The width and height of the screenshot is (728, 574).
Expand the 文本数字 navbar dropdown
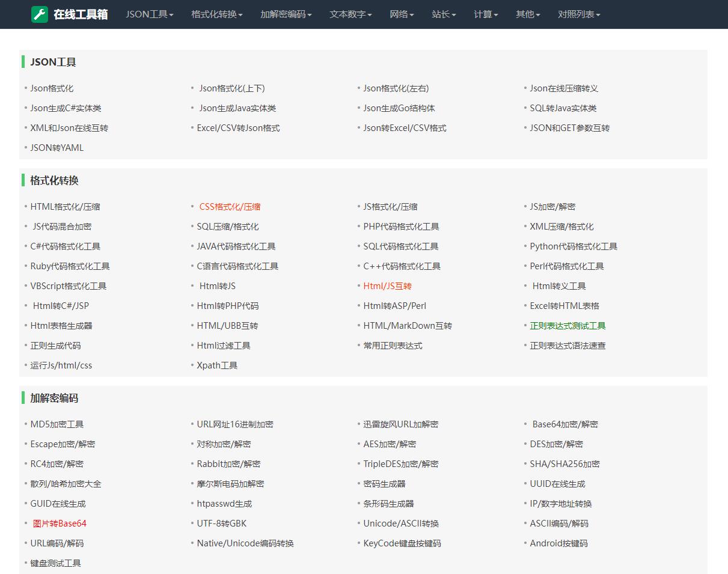[x=350, y=14]
